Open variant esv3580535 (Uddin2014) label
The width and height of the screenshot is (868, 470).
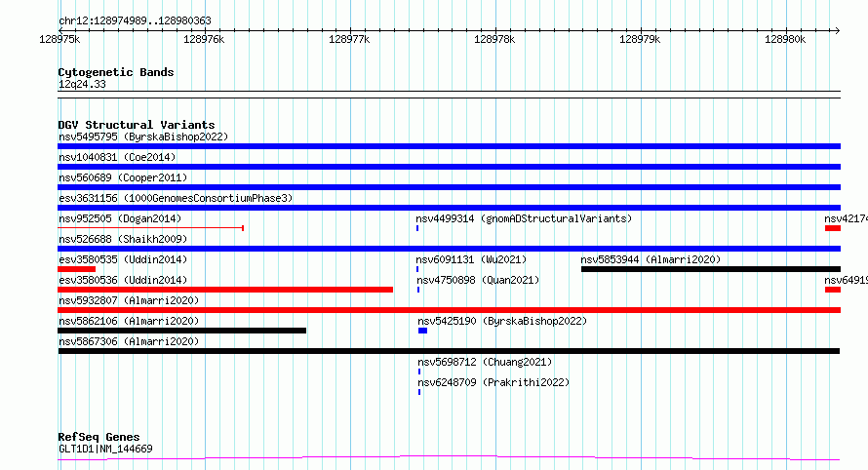coord(123,259)
